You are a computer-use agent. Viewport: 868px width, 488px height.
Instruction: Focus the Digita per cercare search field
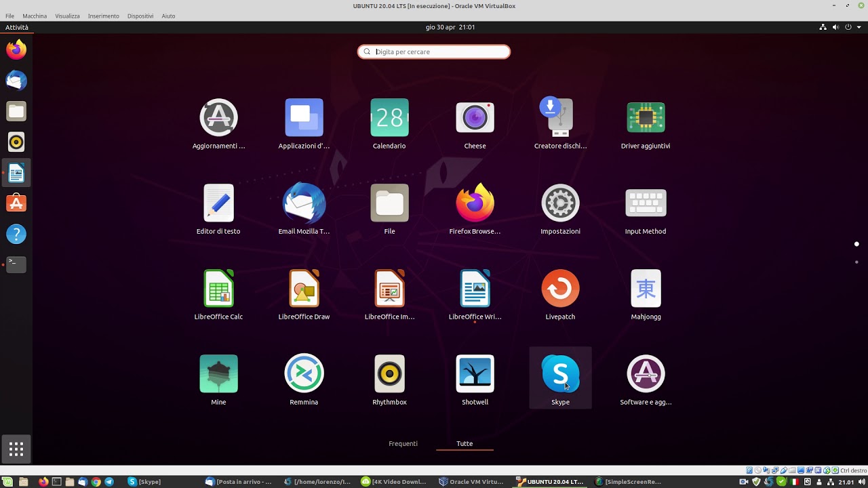tap(434, 52)
